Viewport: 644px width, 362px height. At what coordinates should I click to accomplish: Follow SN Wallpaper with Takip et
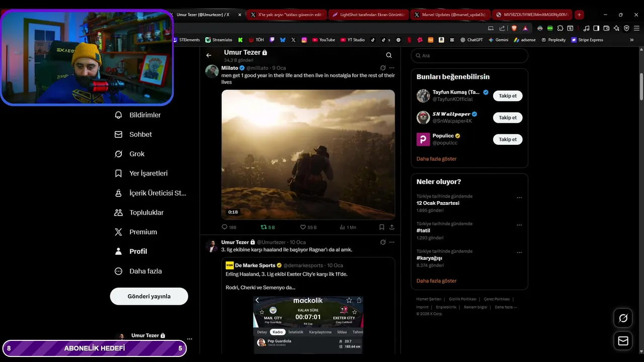pos(508,118)
